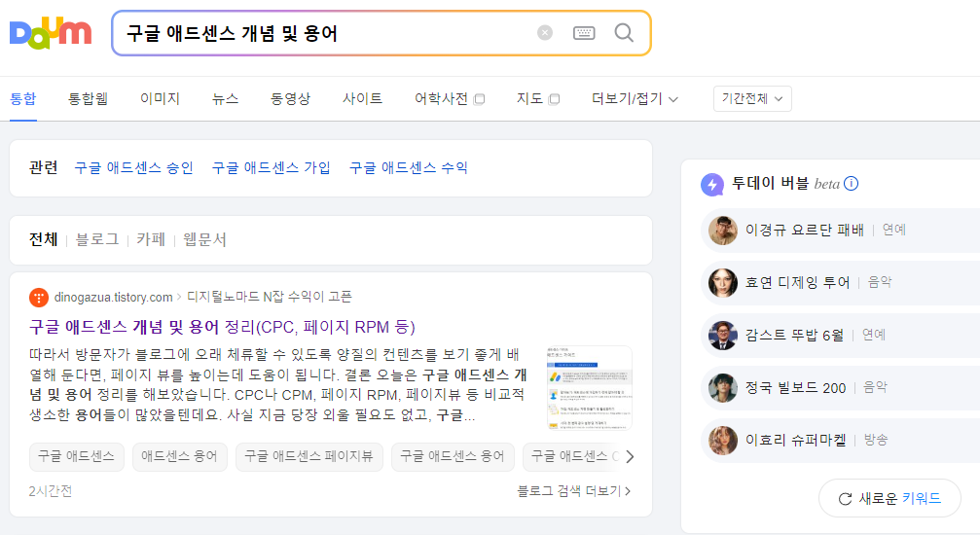Click the 투데이 버블 lightning icon

click(711, 185)
